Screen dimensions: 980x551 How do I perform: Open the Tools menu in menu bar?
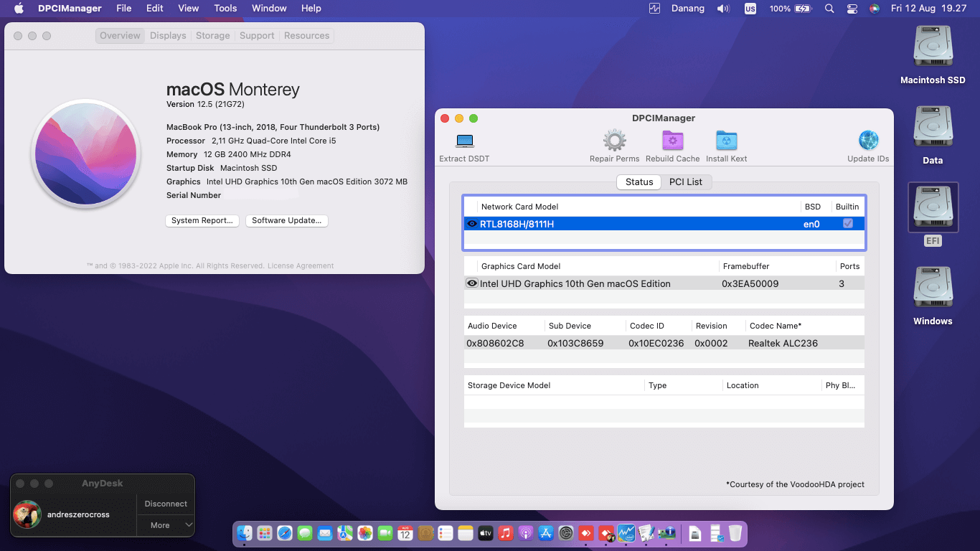(x=225, y=9)
